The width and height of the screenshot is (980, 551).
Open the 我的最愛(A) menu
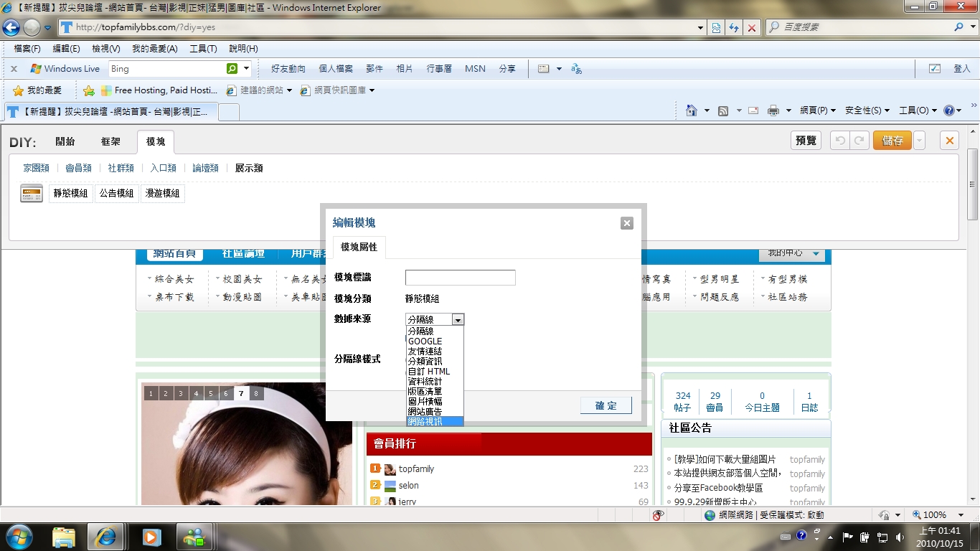(x=154, y=49)
